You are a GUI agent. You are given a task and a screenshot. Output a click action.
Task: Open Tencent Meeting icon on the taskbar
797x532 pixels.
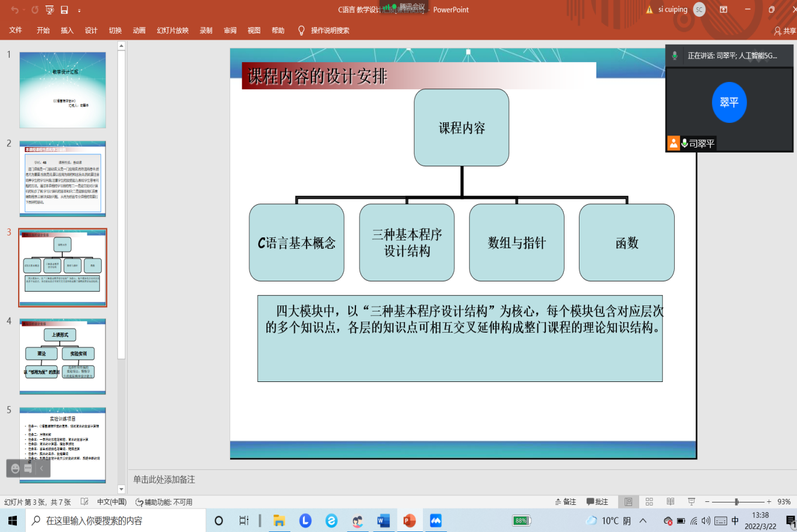click(436, 521)
